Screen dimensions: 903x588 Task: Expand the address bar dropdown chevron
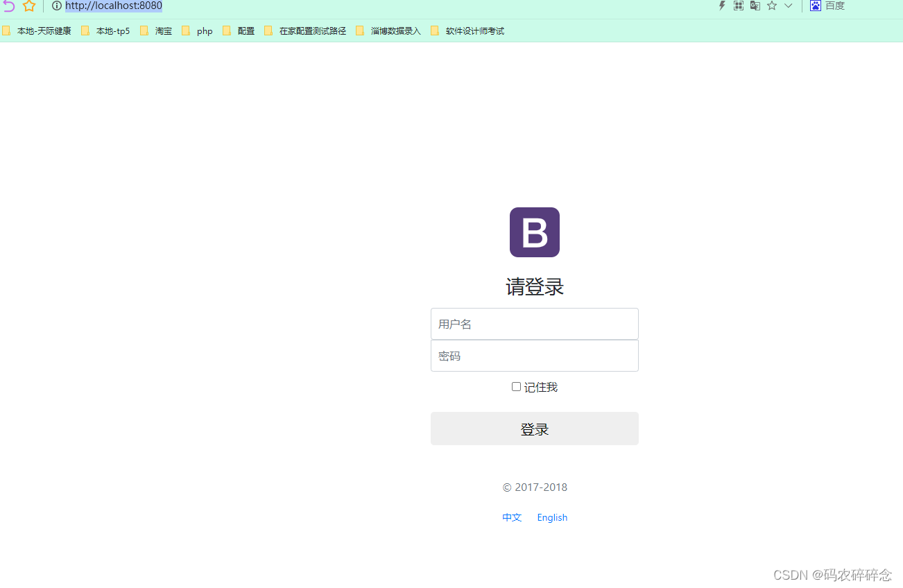click(789, 6)
